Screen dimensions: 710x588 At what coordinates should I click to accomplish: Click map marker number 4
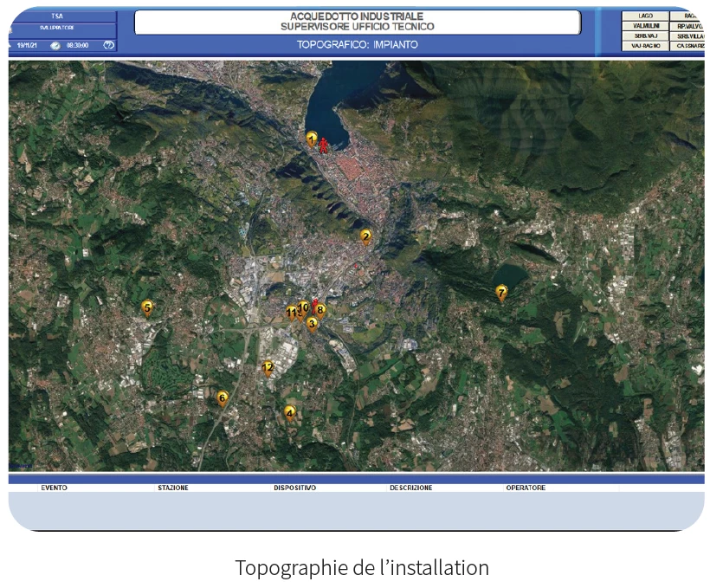tap(290, 412)
